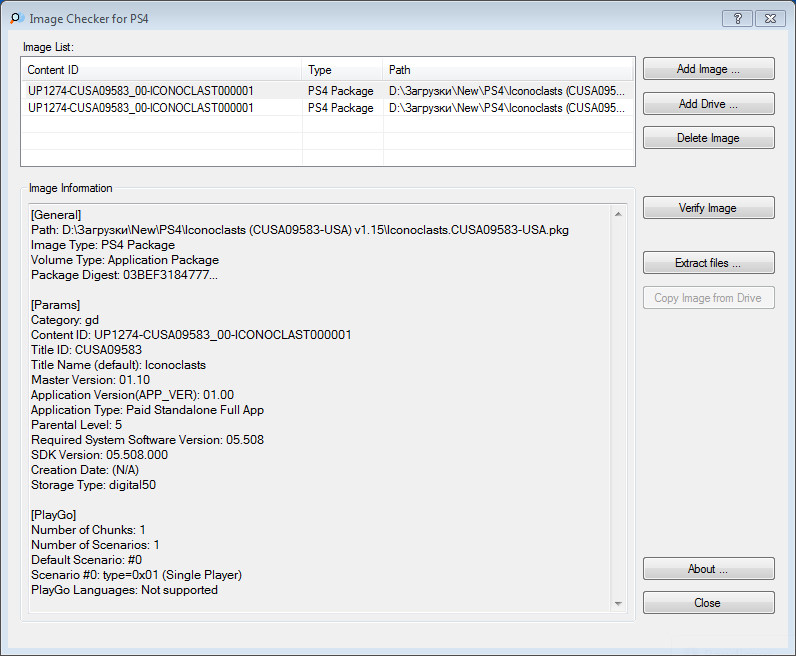Click the Add Image button
The image size is (796, 656).
708,69
